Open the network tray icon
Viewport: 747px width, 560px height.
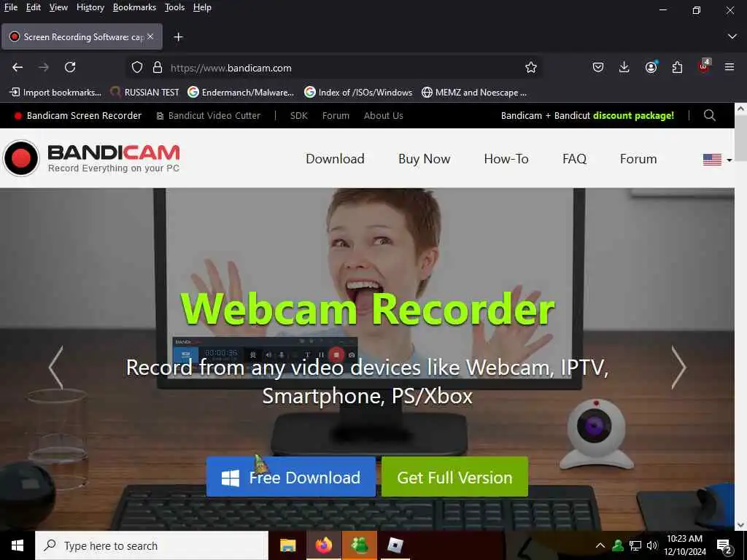[635, 545]
